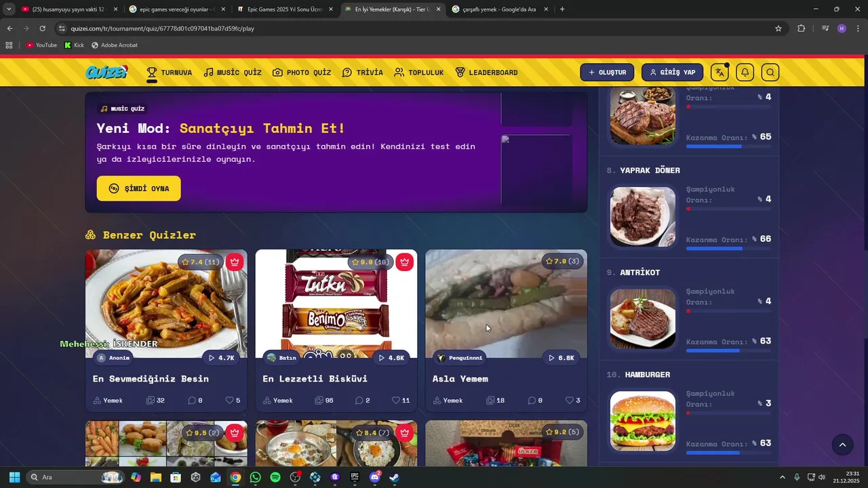Go back to previous page
This screenshot has height=488, width=868.
point(9,28)
